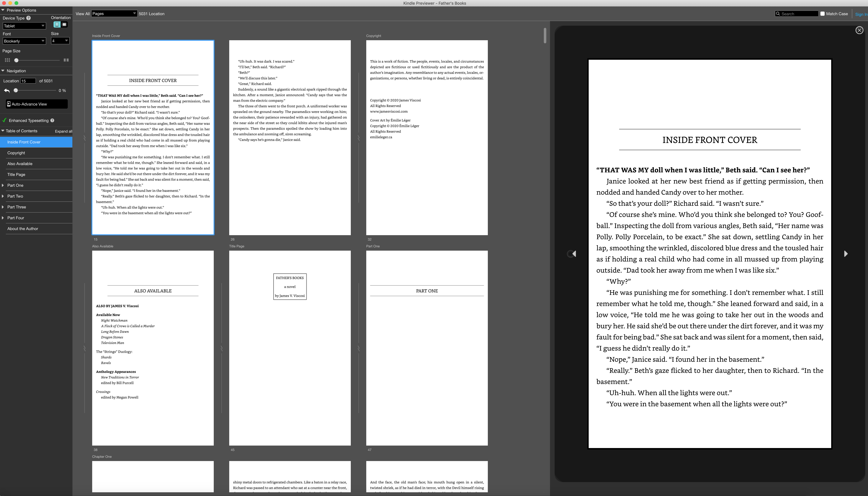Switch to portrait orientation
This screenshot has height=496, width=868.
point(57,25)
